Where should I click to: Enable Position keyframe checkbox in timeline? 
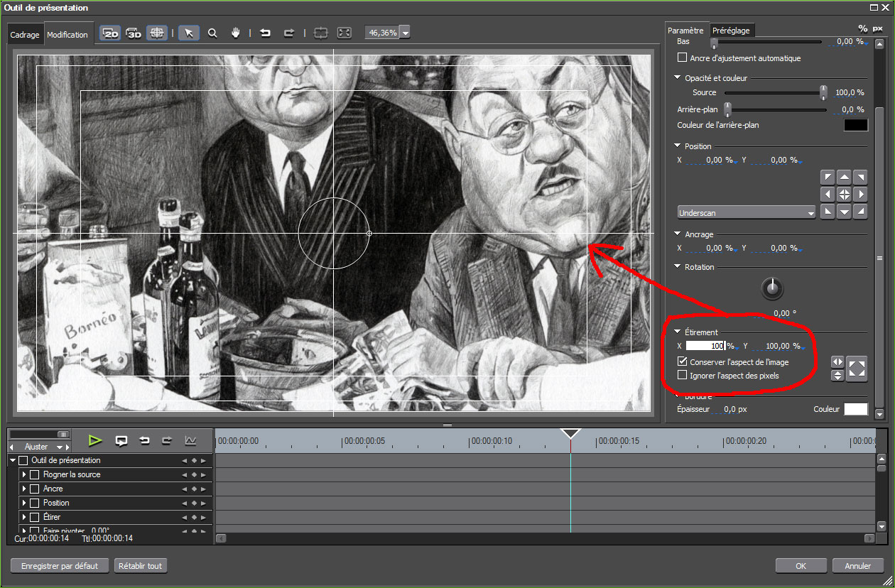coord(34,503)
